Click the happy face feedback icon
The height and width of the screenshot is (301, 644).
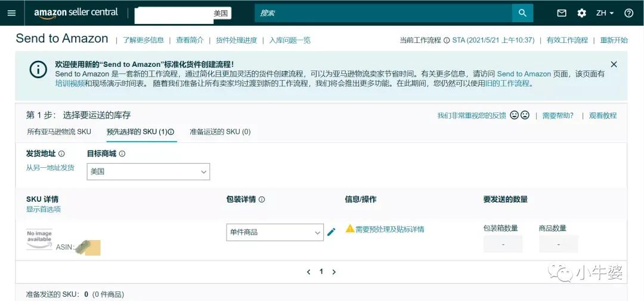tap(514, 115)
